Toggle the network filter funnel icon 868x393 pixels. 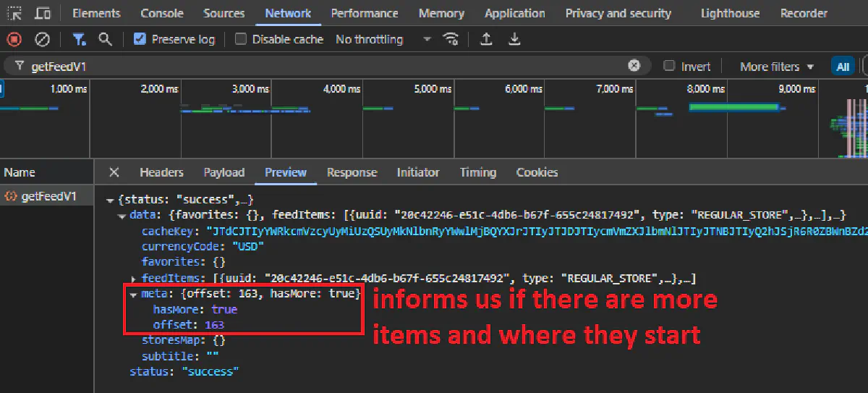[x=79, y=39]
